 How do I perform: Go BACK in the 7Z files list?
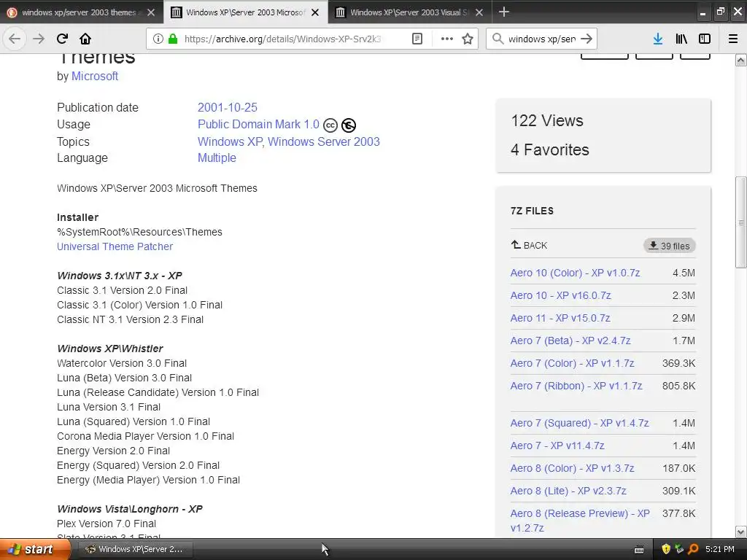pyautogui.click(x=529, y=245)
